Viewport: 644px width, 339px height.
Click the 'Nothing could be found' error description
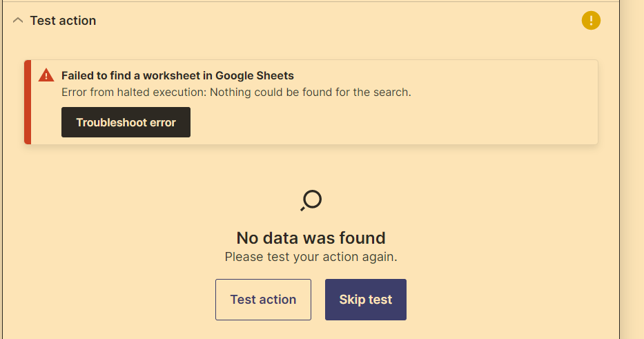236,92
